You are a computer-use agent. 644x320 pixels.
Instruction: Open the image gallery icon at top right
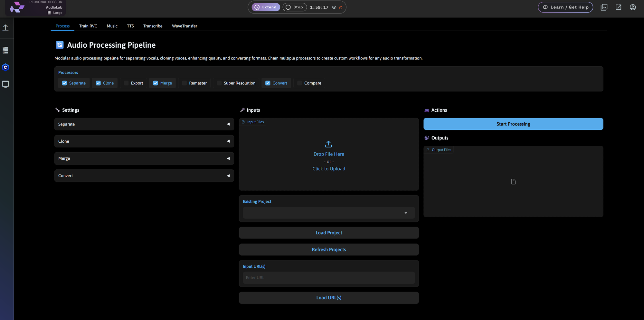pyautogui.click(x=604, y=7)
